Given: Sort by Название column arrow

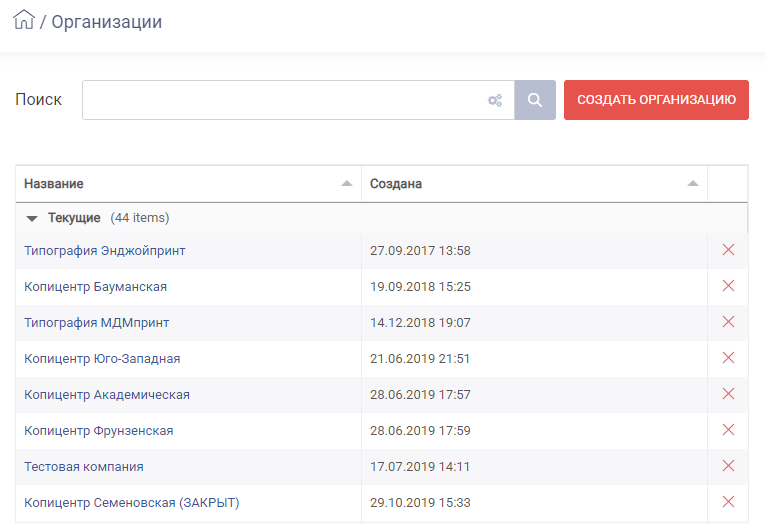Looking at the screenshot, I should (x=346, y=183).
